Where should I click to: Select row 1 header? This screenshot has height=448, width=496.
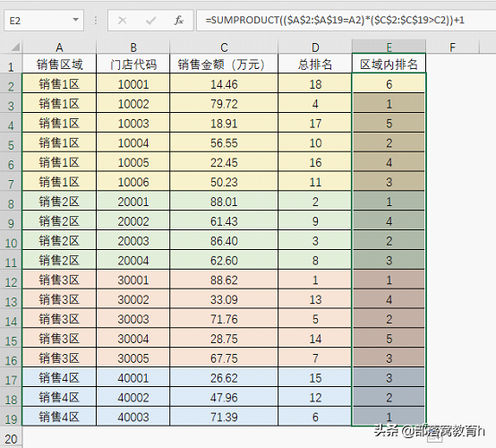click(11, 65)
